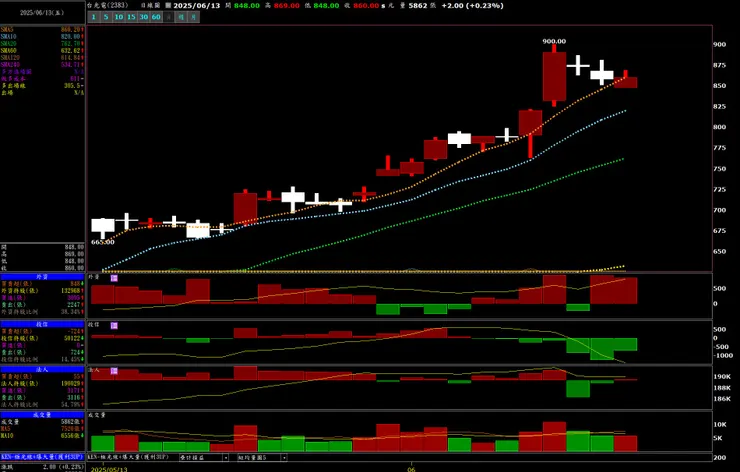Click the SMA120 indicator row
This screenshot has width=740, height=472.
[42, 58]
